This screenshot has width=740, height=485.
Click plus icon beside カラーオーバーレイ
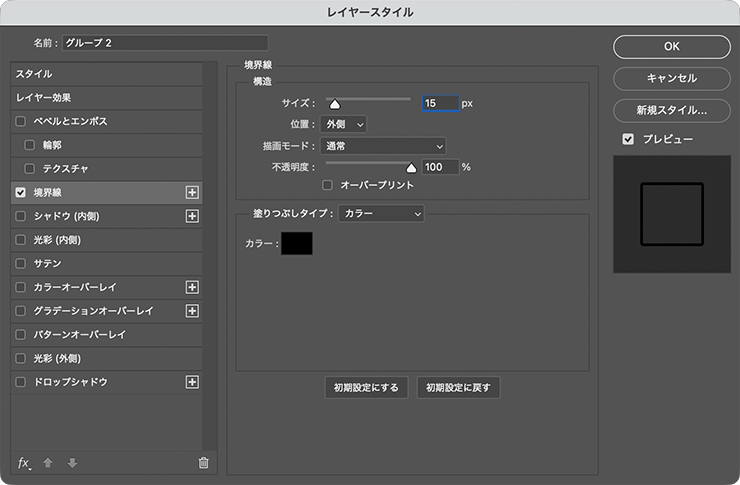tap(193, 287)
